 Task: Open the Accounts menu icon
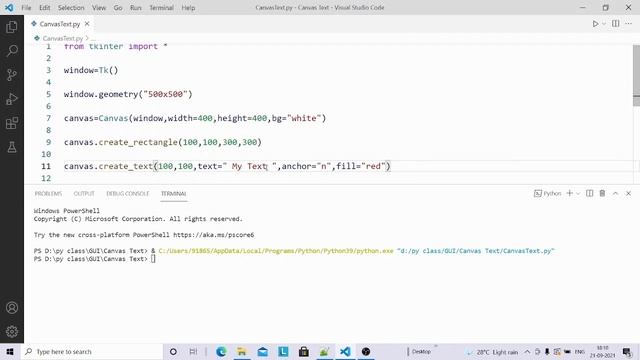pos(12,307)
